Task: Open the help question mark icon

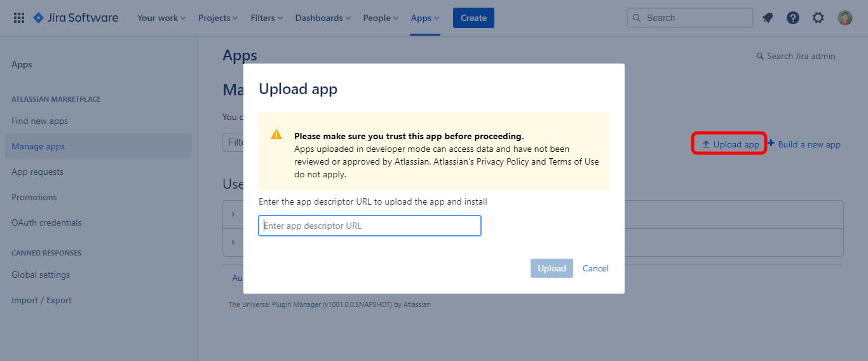Action: [x=793, y=18]
